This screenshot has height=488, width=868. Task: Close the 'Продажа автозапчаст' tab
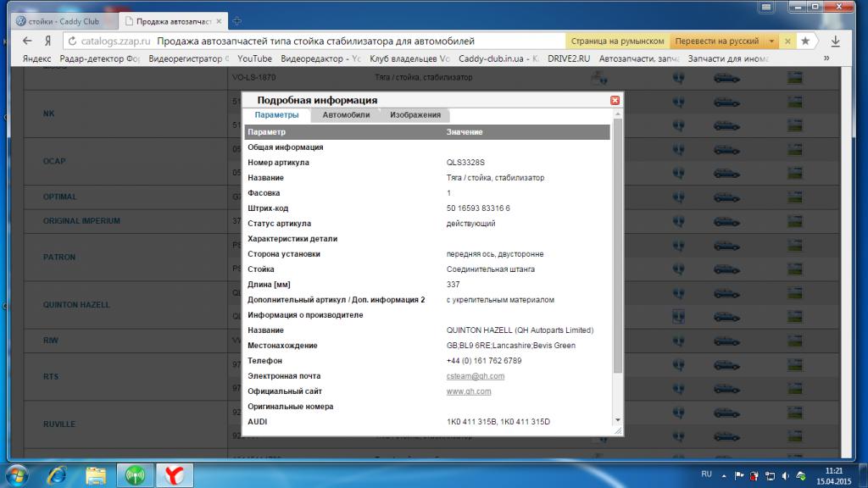click(219, 21)
